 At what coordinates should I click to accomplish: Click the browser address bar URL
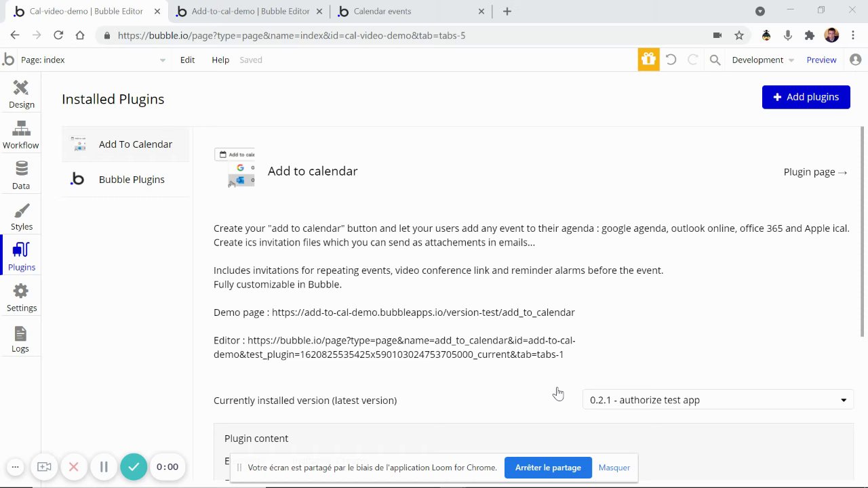click(x=292, y=35)
